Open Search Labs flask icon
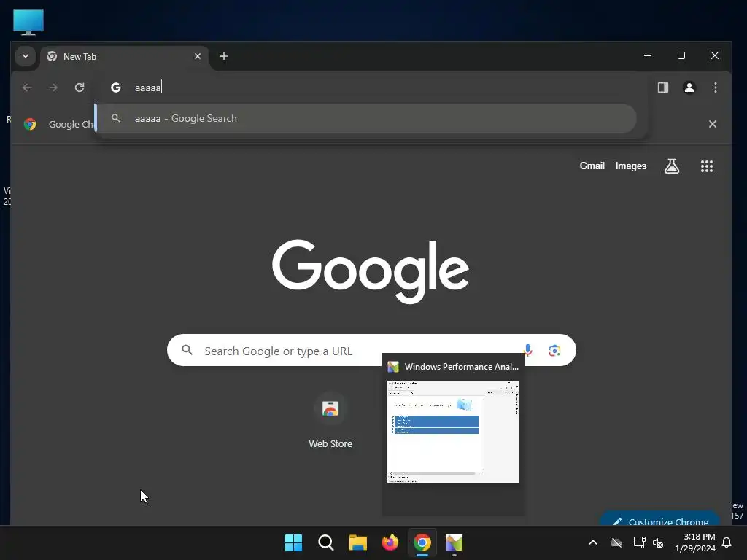The width and height of the screenshot is (747, 560). coord(672,166)
